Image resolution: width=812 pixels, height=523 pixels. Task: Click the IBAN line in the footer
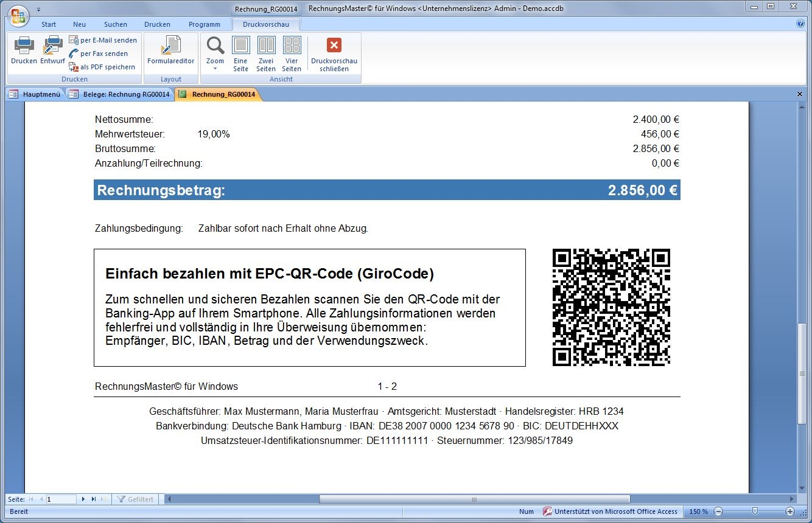387,426
